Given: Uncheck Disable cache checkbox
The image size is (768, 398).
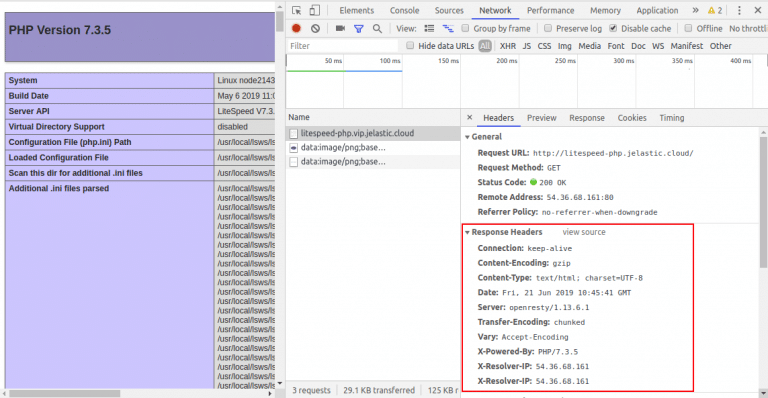Looking at the screenshot, I should [x=613, y=28].
